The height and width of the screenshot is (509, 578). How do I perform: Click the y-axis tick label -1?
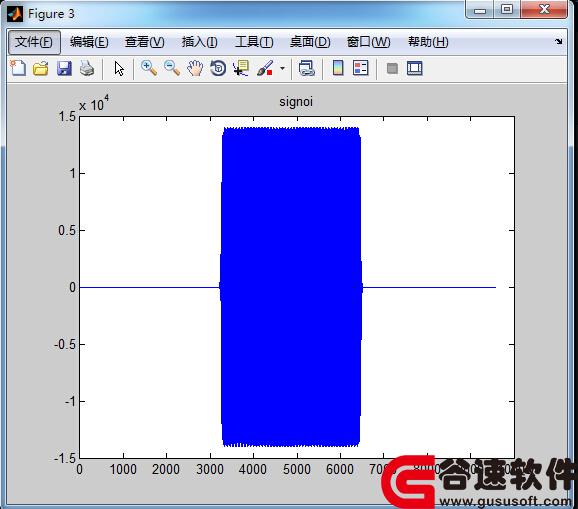coord(70,401)
